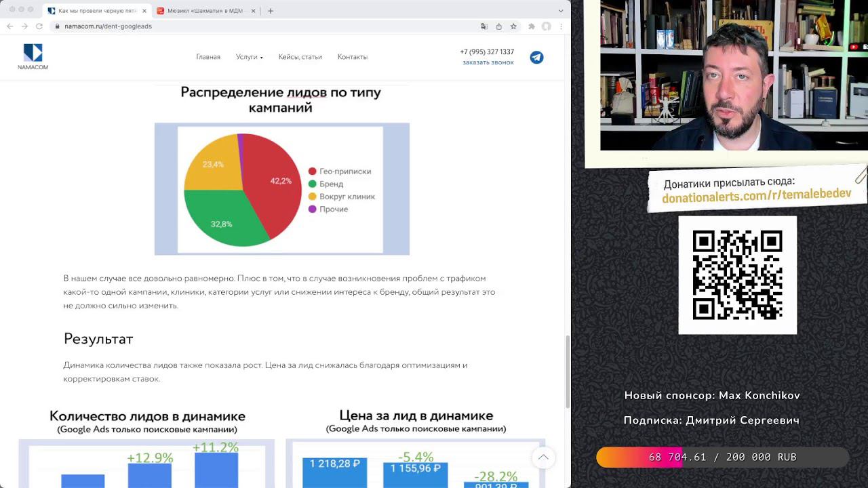Open the tab list chevron
The image size is (868, 488).
tap(561, 11)
